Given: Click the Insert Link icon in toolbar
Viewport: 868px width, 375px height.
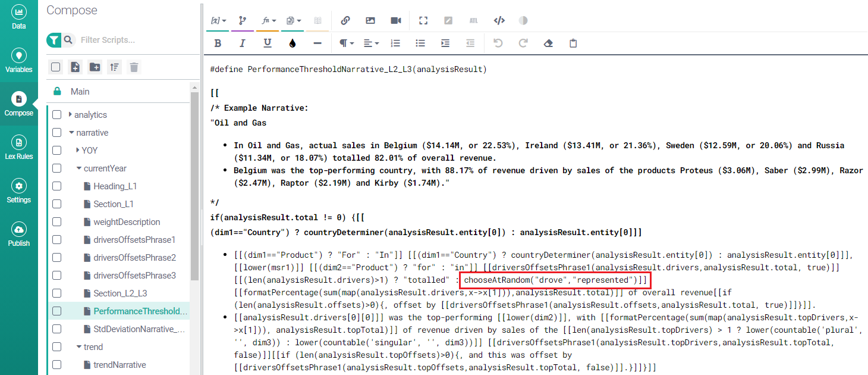Looking at the screenshot, I should tap(345, 20).
